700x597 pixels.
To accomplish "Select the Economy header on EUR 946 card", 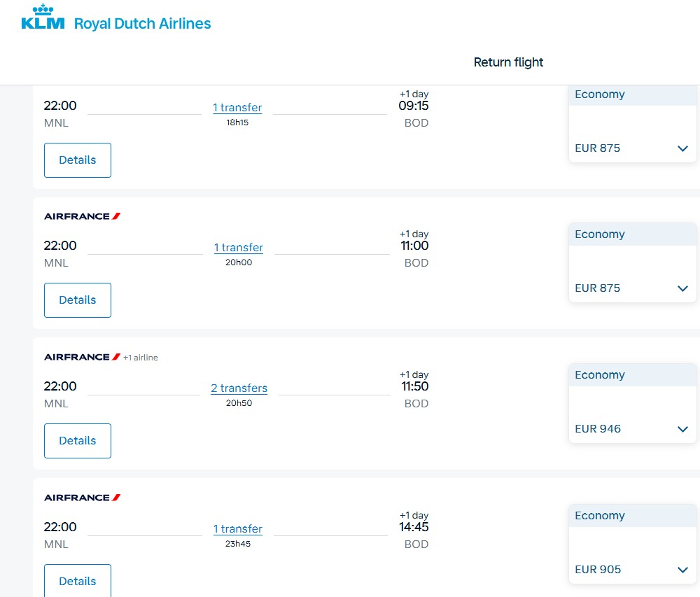I will 600,375.
